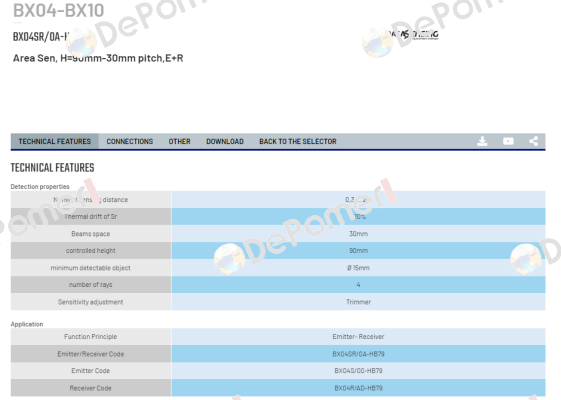Click the number of rays value

click(x=358, y=285)
